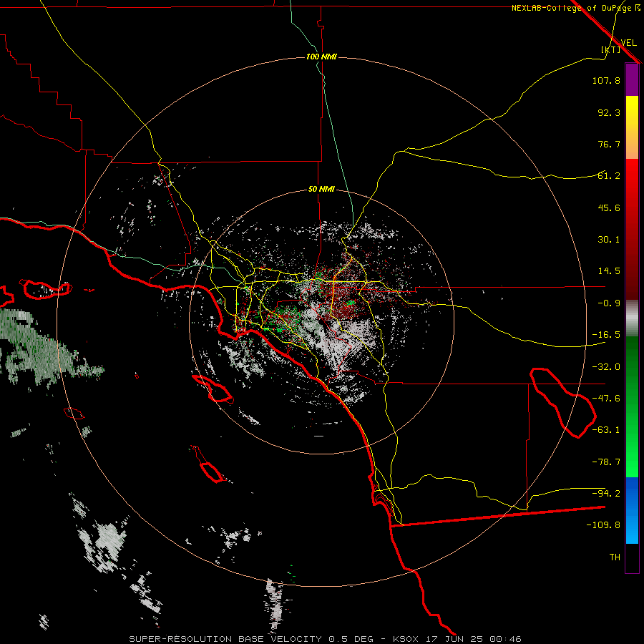Click the Santa Catalina Island outline
The width and height of the screenshot is (644, 644).
213,389
